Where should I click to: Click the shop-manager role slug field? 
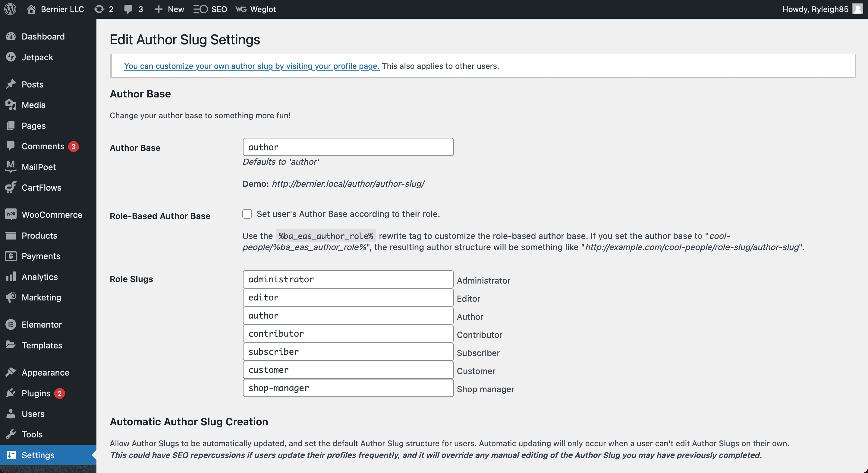click(348, 388)
